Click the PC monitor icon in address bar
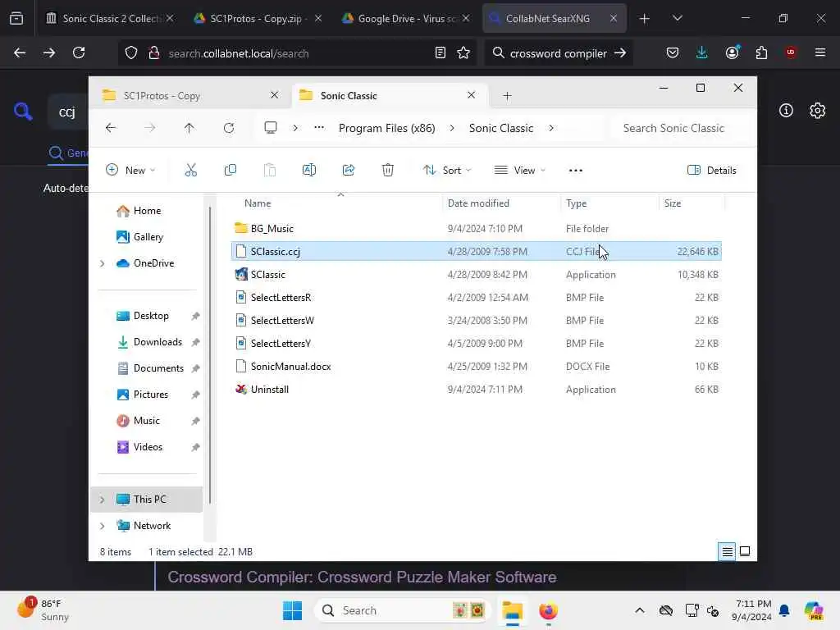This screenshot has width=840, height=630. (x=271, y=128)
